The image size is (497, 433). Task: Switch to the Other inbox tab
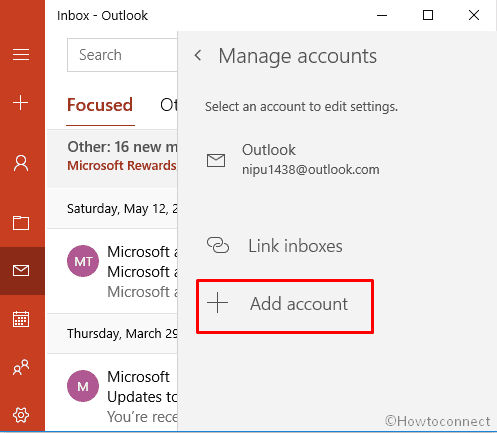coord(169,105)
